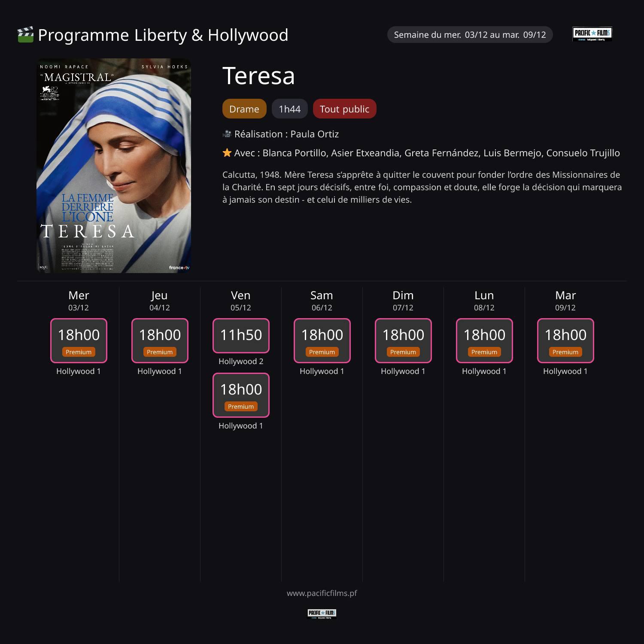The height and width of the screenshot is (644, 644).
Task: Open the Teresa movie poster
Action: click(x=114, y=166)
